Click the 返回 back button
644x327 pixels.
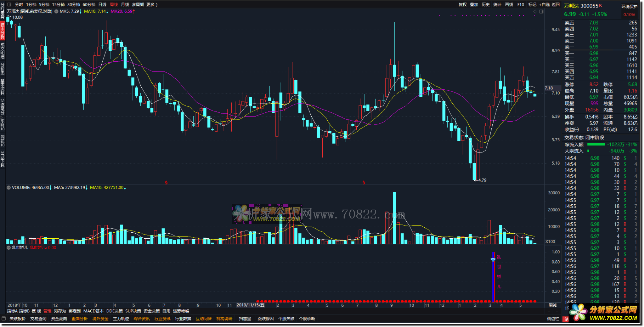(x=556, y=5)
